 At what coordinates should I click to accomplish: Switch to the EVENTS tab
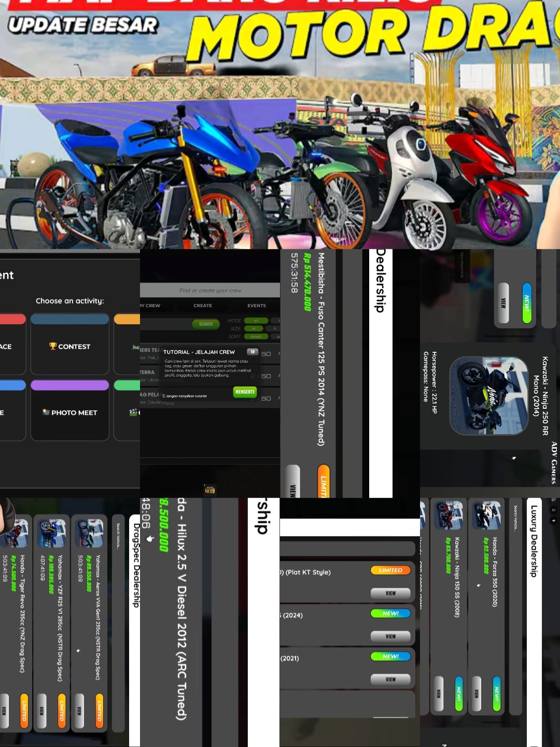pos(257,306)
